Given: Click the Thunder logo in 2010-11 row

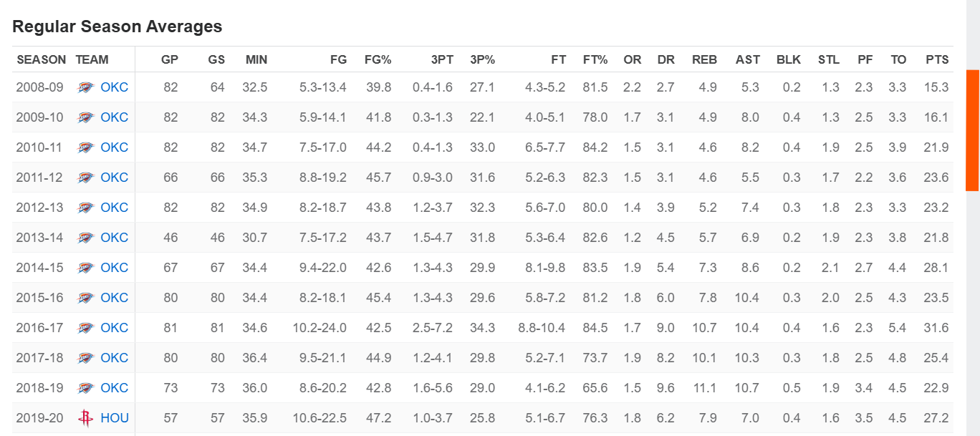Looking at the screenshot, I should point(85,148).
